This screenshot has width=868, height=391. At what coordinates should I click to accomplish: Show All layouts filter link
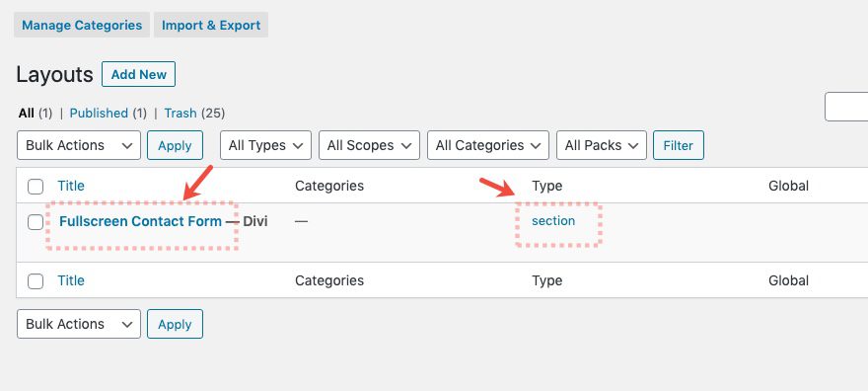tap(26, 113)
